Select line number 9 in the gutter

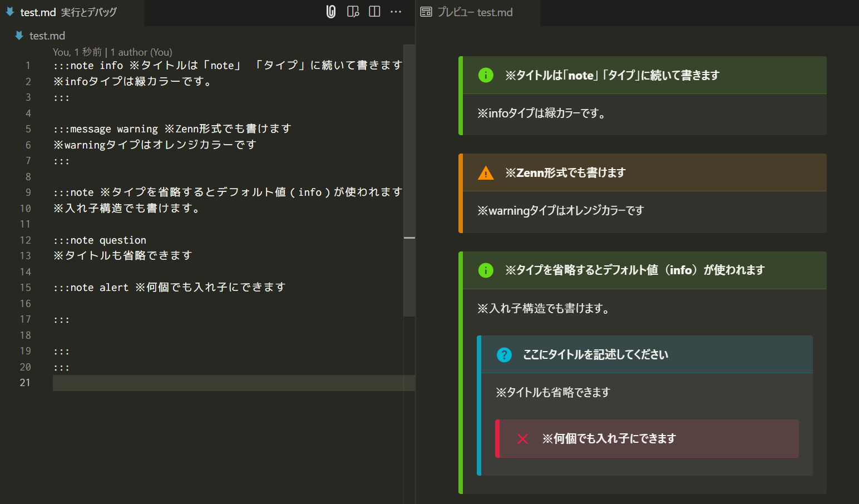(x=28, y=192)
